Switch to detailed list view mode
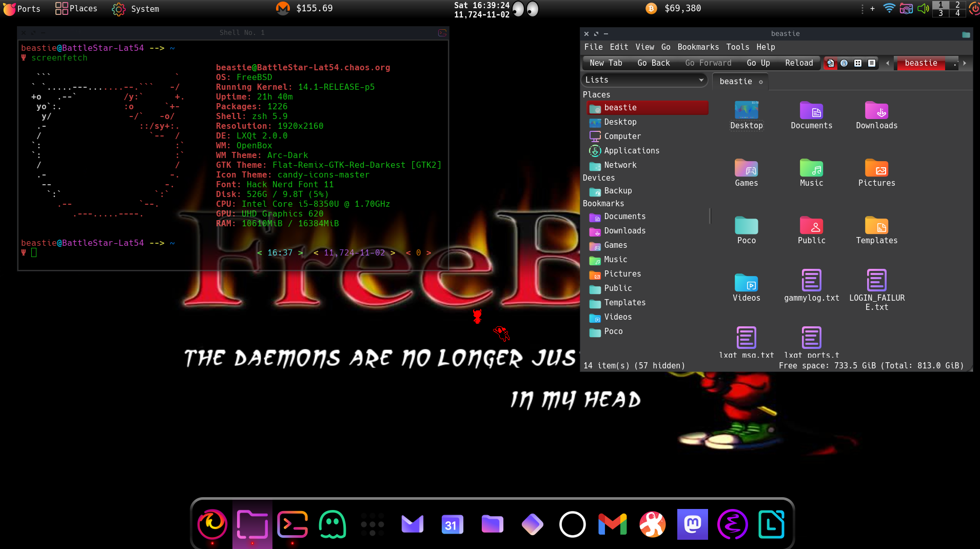The width and height of the screenshot is (980, 549). click(872, 63)
